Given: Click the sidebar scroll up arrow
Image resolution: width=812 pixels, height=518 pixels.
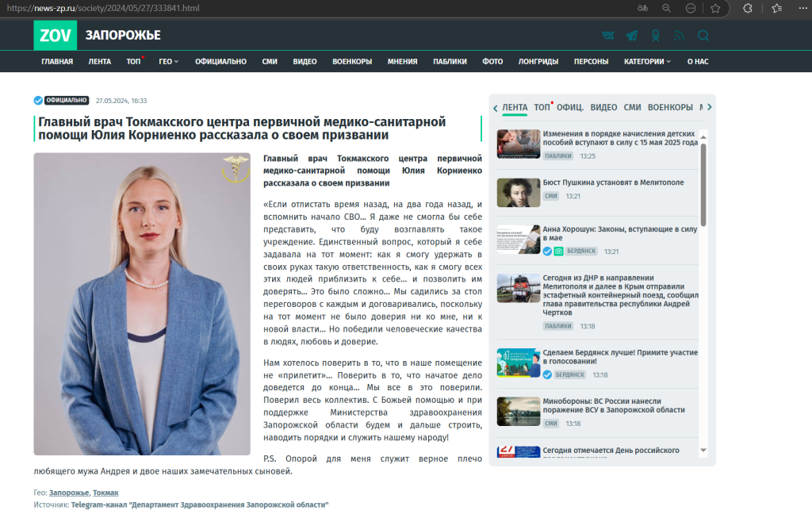Looking at the screenshot, I should click(703, 137).
